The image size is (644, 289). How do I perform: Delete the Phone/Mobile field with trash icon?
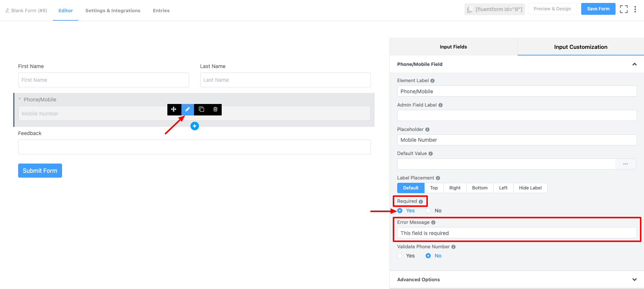215,110
